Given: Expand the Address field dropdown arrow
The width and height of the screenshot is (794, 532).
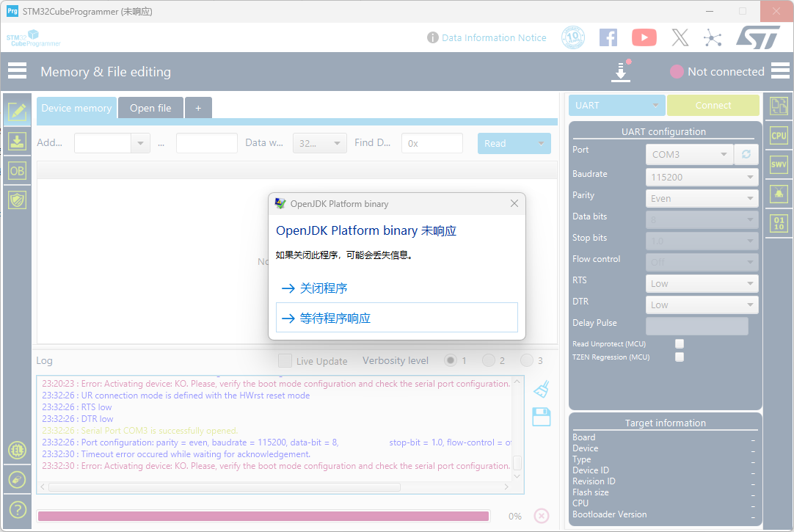Looking at the screenshot, I should (x=140, y=143).
